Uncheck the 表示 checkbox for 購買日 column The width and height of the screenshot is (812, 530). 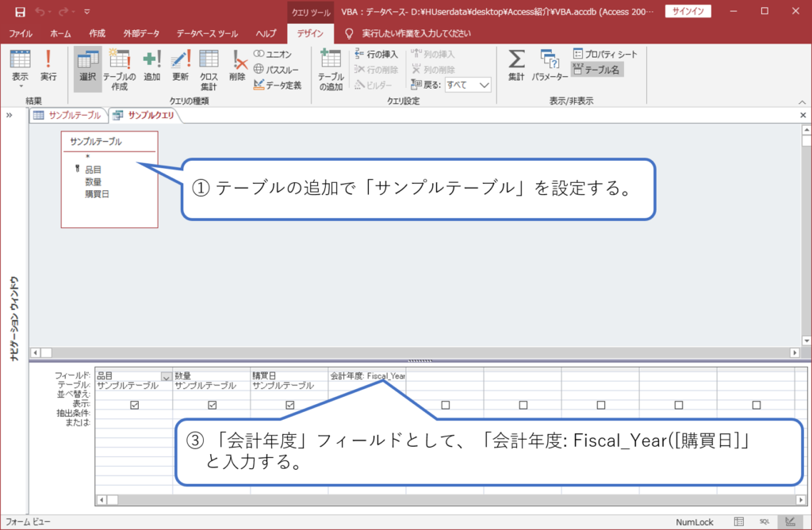(290, 405)
